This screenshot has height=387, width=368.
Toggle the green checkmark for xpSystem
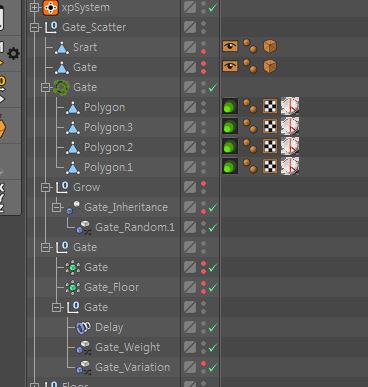[212, 8]
